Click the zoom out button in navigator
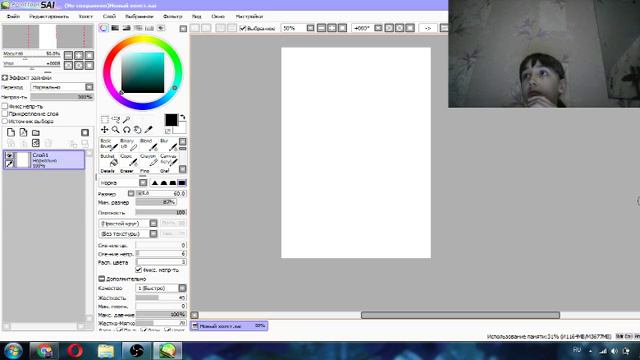The height and width of the screenshot is (360, 640). click(69, 55)
